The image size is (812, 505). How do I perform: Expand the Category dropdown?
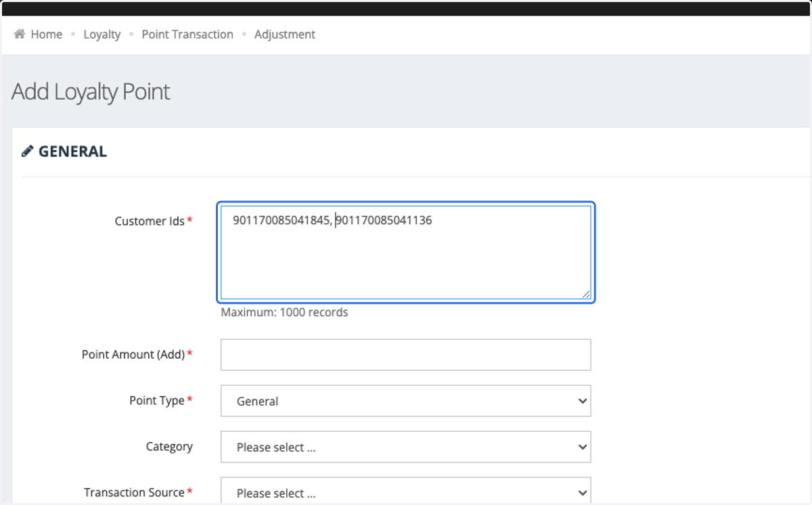(406, 447)
